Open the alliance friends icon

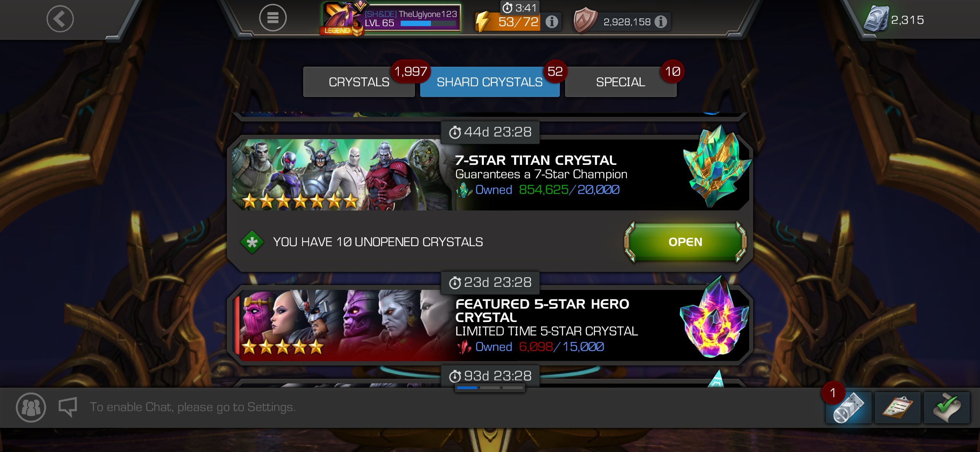[31, 407]
